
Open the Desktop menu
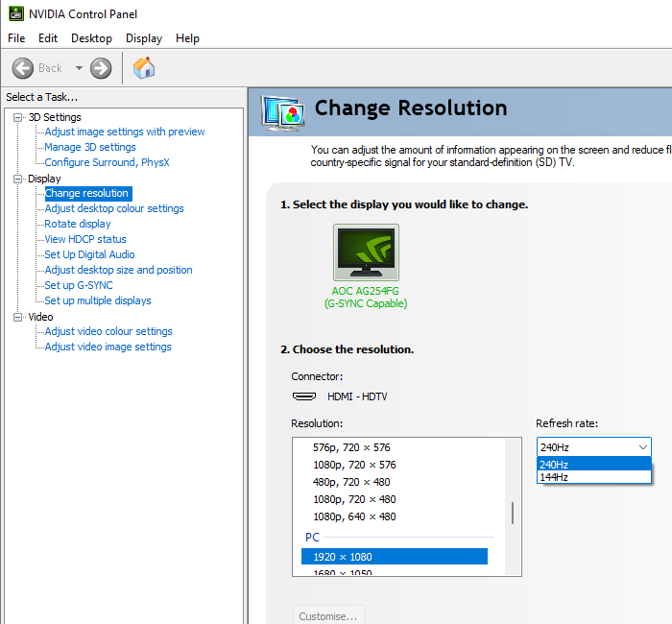tap(91, 38)
